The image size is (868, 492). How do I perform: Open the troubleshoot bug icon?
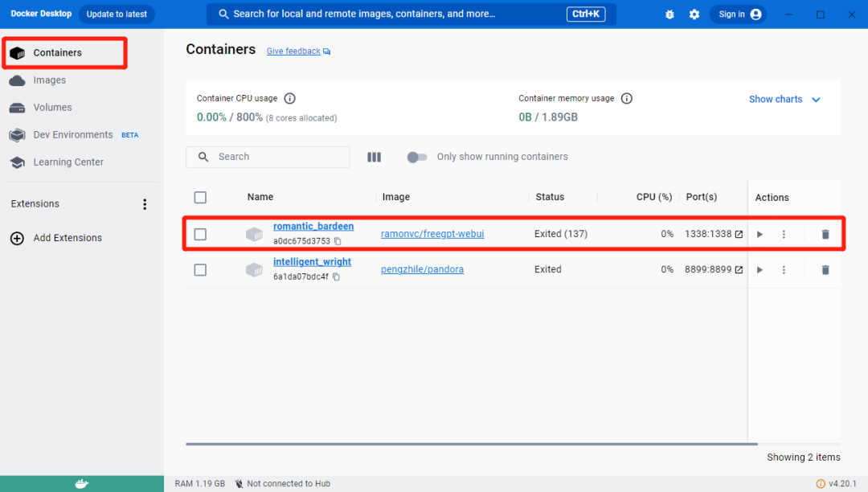(669, 14)
